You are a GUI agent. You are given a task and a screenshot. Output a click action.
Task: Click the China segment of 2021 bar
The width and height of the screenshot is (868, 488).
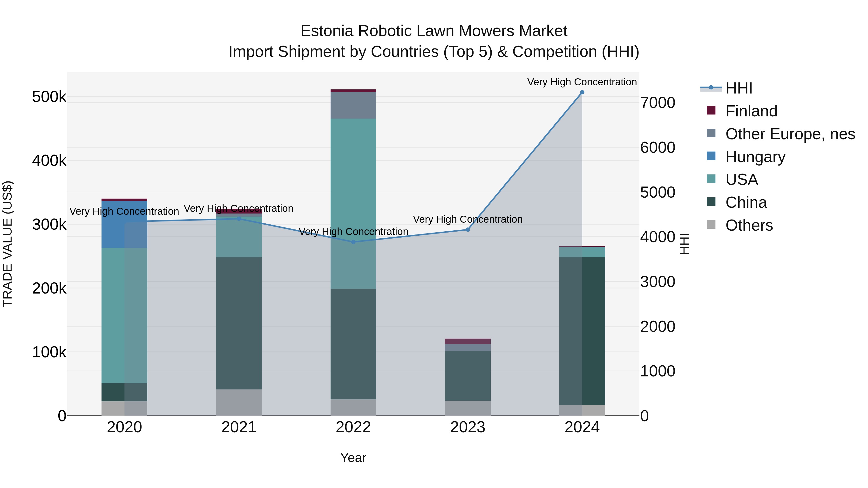239,323
